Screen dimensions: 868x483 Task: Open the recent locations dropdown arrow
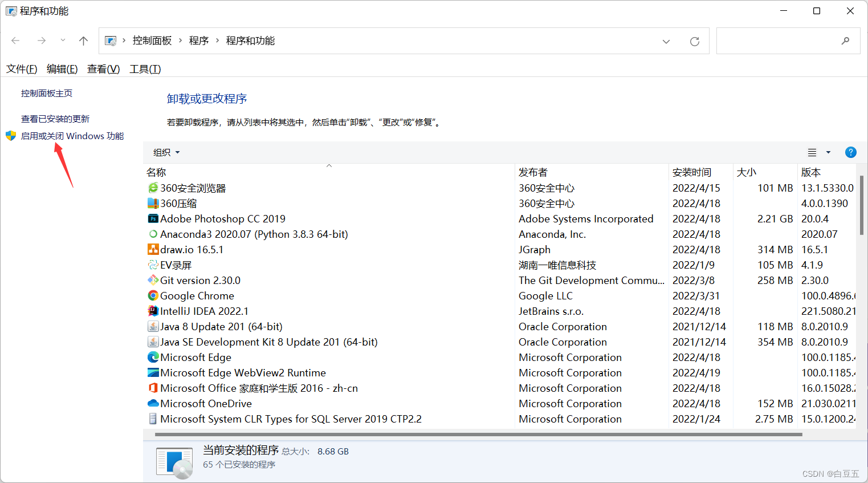pos(63,40)
